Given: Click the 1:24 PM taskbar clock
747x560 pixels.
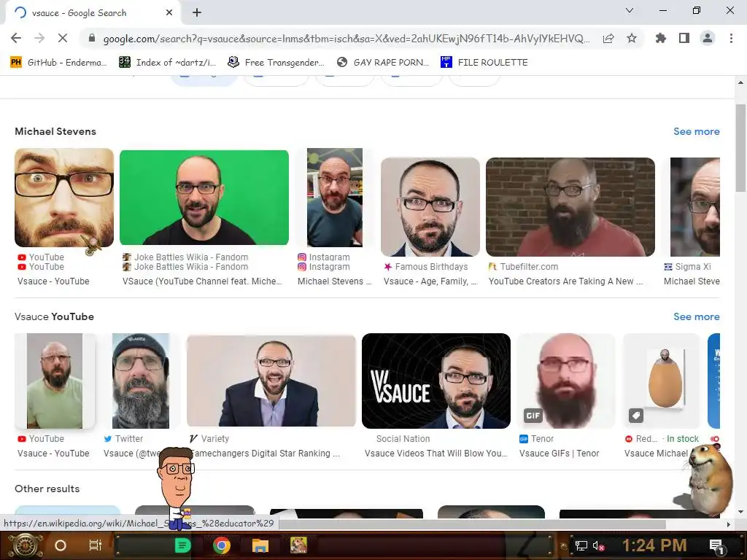Looking at the screenshot, I should [654, 545].
